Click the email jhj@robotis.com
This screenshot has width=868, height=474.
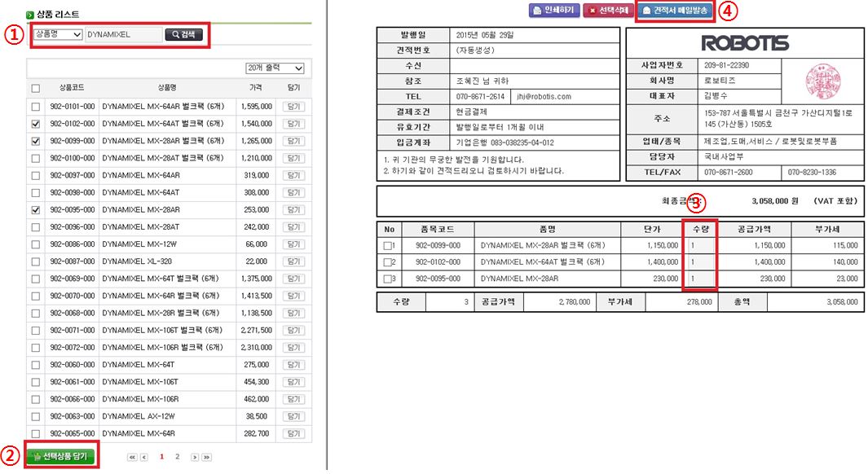(x=544, y=97)
